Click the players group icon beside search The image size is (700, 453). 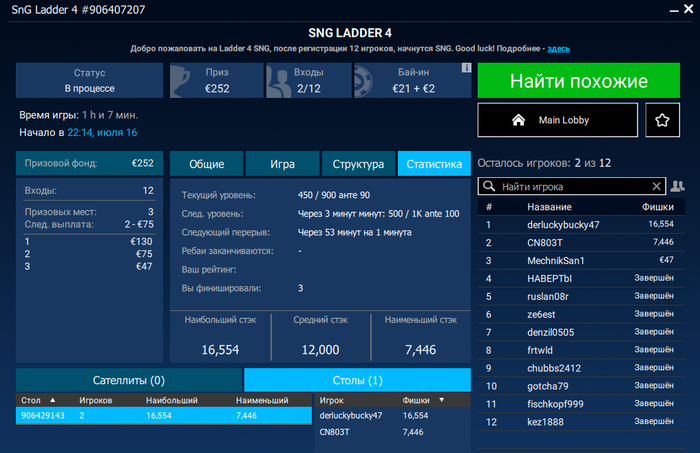point(677,186)
